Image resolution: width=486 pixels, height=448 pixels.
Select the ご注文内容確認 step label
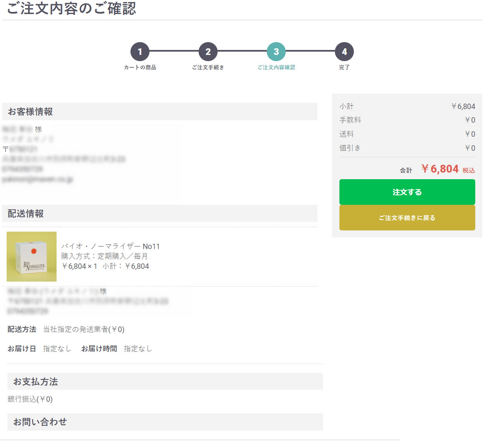[276, 67]
